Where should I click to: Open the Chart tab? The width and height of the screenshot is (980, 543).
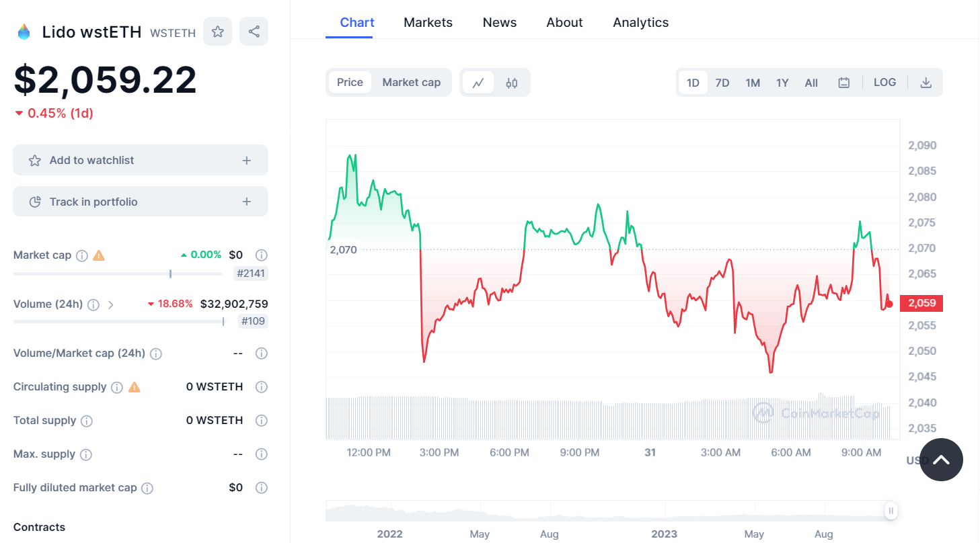[x=357, y=22]
